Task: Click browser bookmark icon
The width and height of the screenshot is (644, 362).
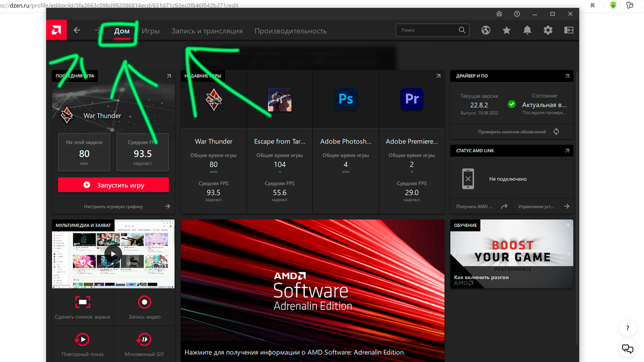Action: (x=593, y=5)
